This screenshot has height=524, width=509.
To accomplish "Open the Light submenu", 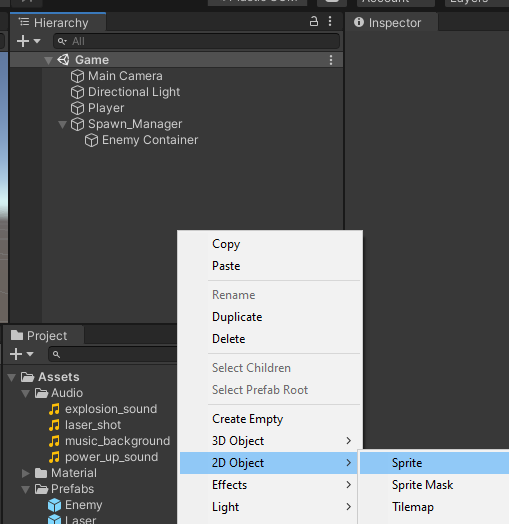I will (270, 507).
